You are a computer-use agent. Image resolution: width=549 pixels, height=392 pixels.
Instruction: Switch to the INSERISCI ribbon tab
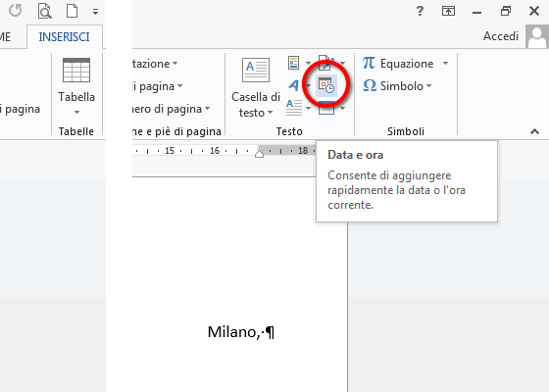(64, 37)
